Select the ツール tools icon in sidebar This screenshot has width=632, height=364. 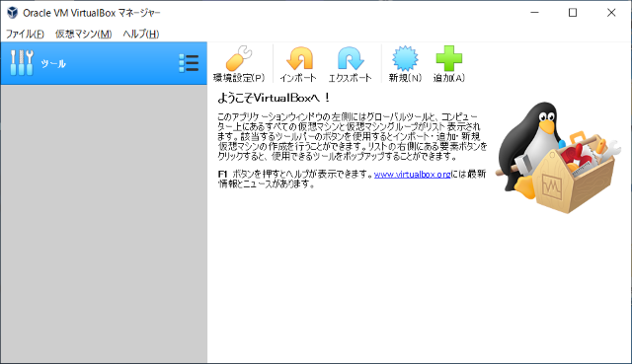tap(22, 63)
